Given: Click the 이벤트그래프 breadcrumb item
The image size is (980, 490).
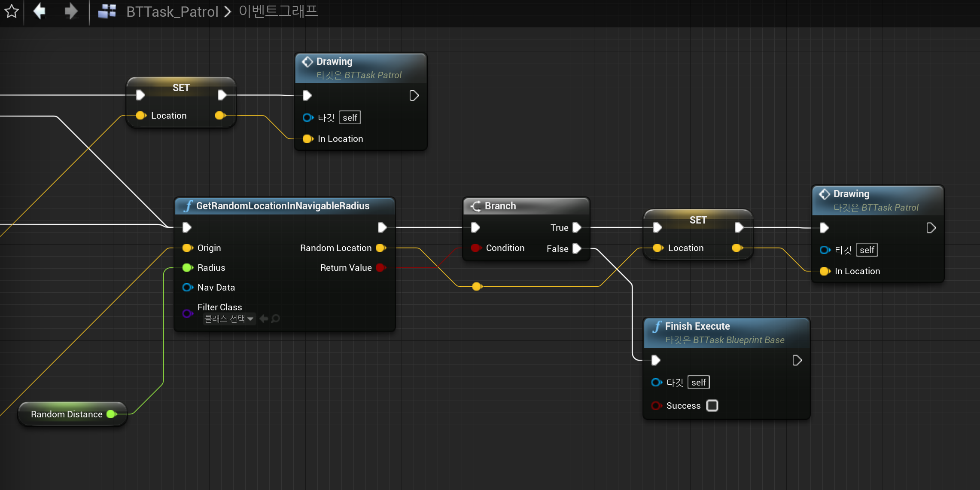Looking at the screenshot, I should pyautogui.click(x=278, y=12).
